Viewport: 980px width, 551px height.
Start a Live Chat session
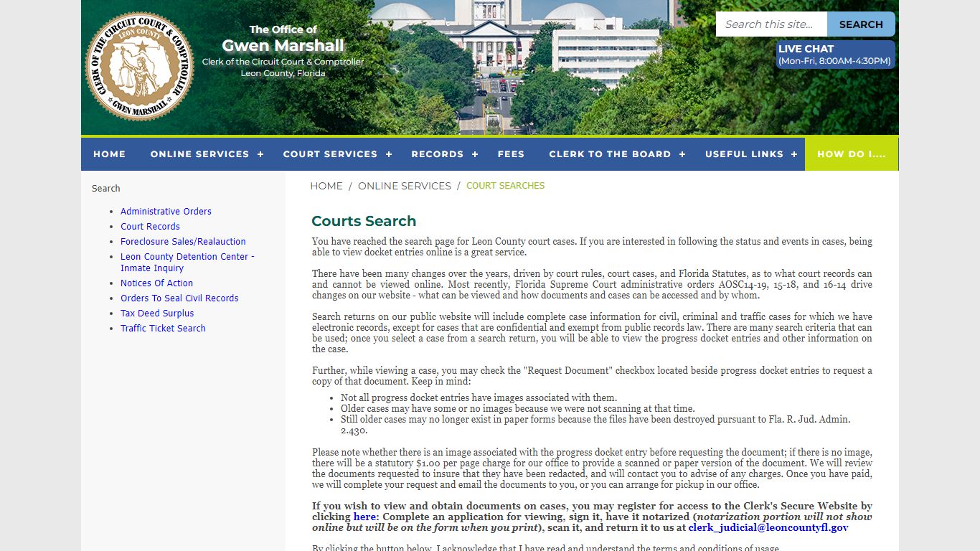coord(835,55)
